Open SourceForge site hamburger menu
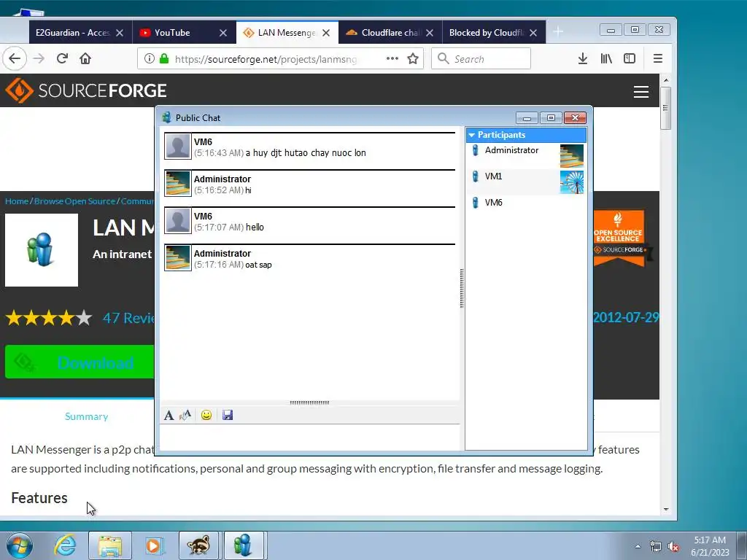This screenshot has width=747, height=560. [x=640, y=91]
